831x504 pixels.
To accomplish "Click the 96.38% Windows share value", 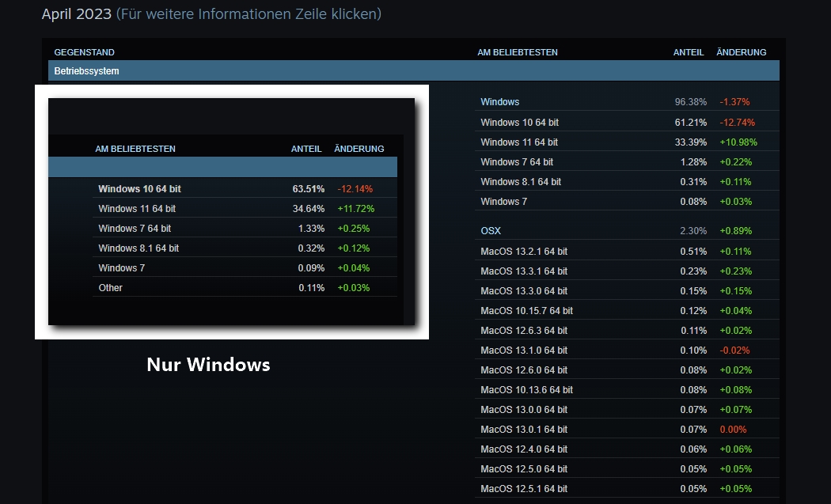I will click(691, 102).
